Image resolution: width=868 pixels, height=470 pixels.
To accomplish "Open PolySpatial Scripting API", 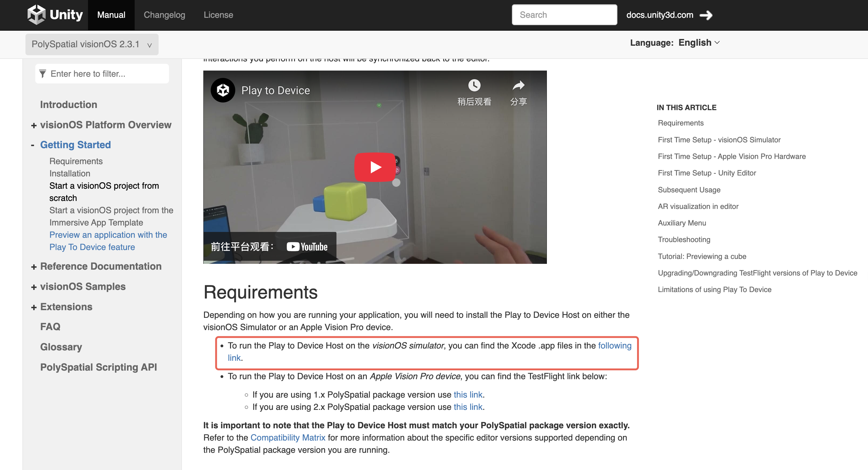I will click(98, 367).
